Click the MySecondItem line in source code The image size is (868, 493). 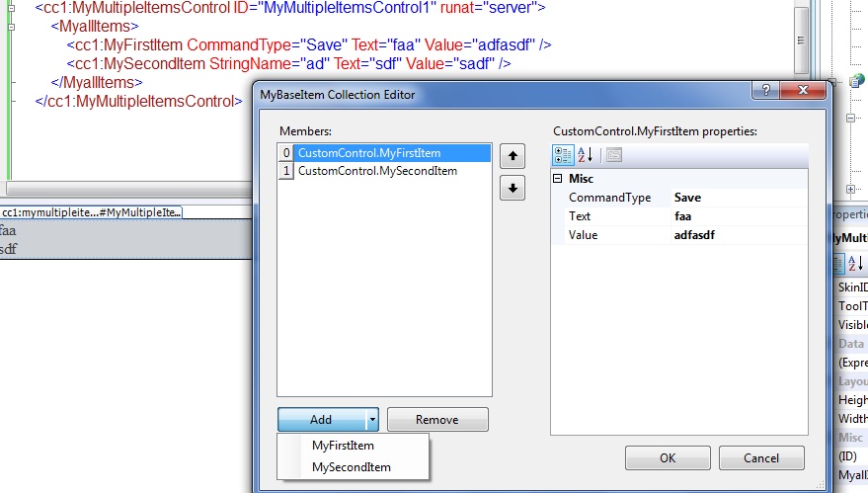(288, 63)
